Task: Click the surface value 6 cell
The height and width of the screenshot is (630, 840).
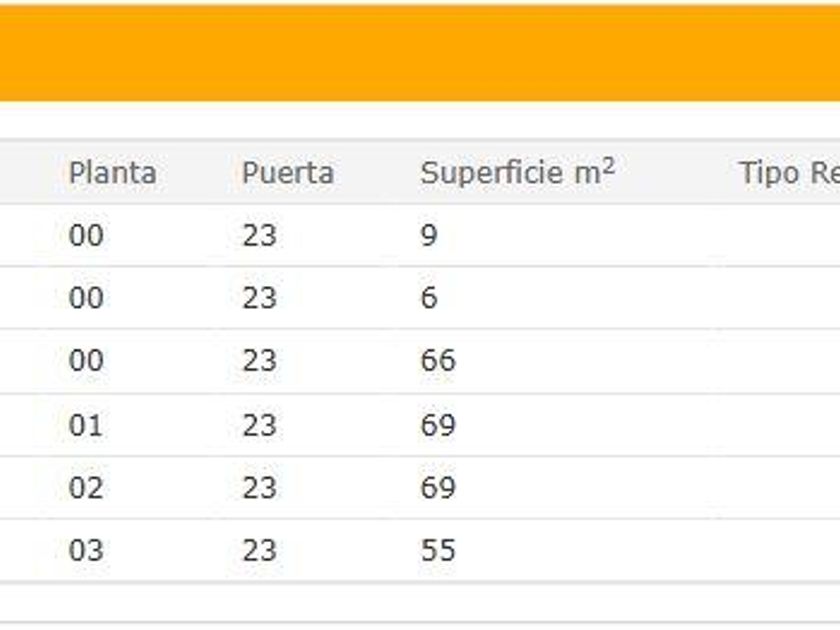Action: pyautogui.click(x=429, y=298)
